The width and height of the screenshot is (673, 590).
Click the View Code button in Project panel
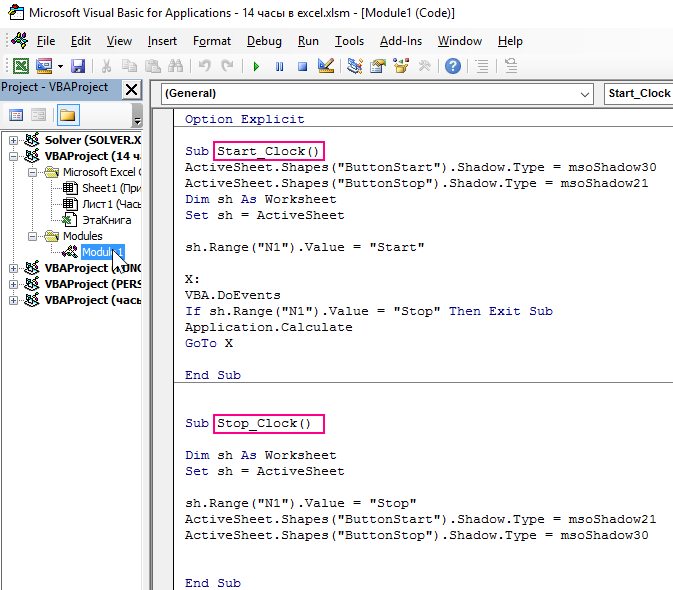pos(16,115)
